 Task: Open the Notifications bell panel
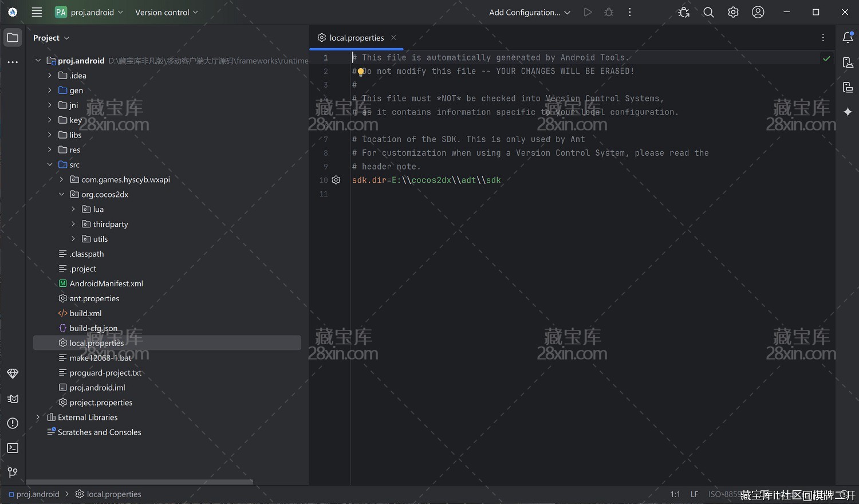coord(848,38)
